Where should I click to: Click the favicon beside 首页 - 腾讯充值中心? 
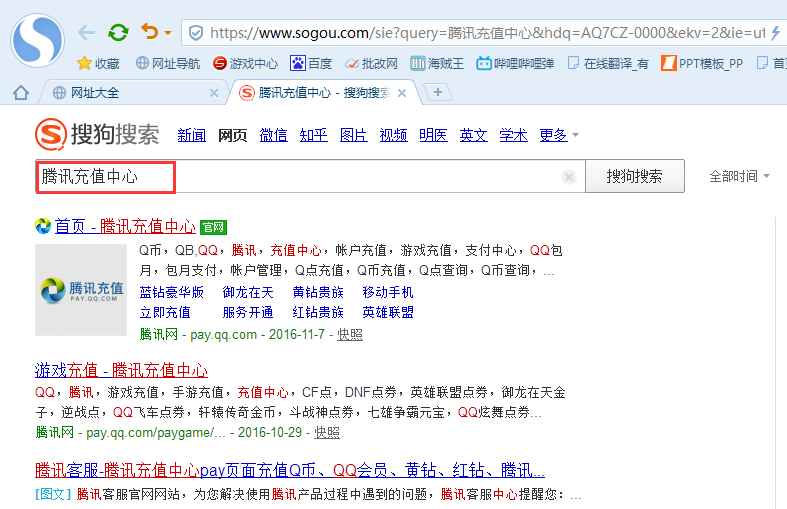pos(43,226)
